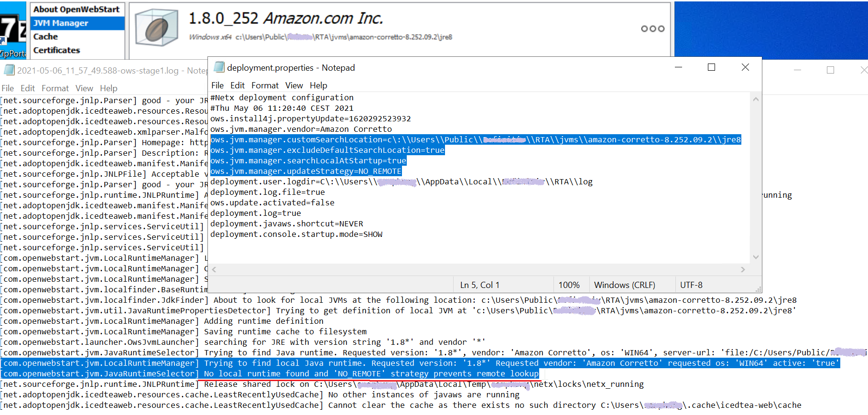
Task: Open Edit menu in deployment.properties Notepad
Action: 238,85
